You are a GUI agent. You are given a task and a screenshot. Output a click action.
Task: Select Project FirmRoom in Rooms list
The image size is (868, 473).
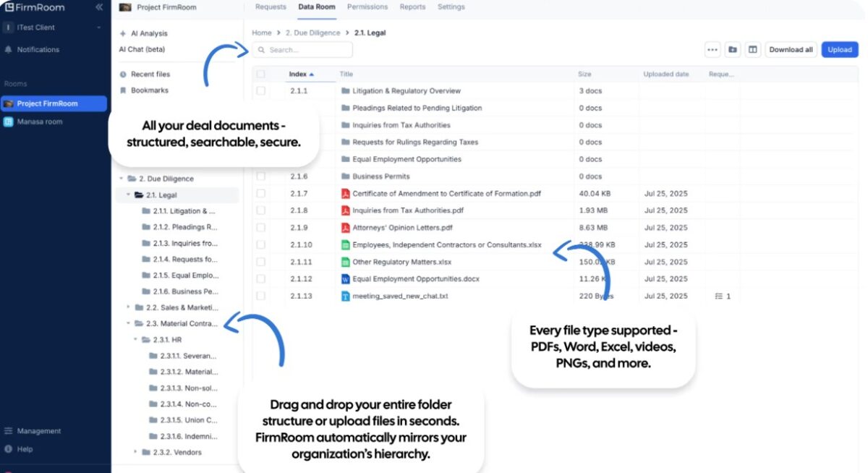click(54, 103)
